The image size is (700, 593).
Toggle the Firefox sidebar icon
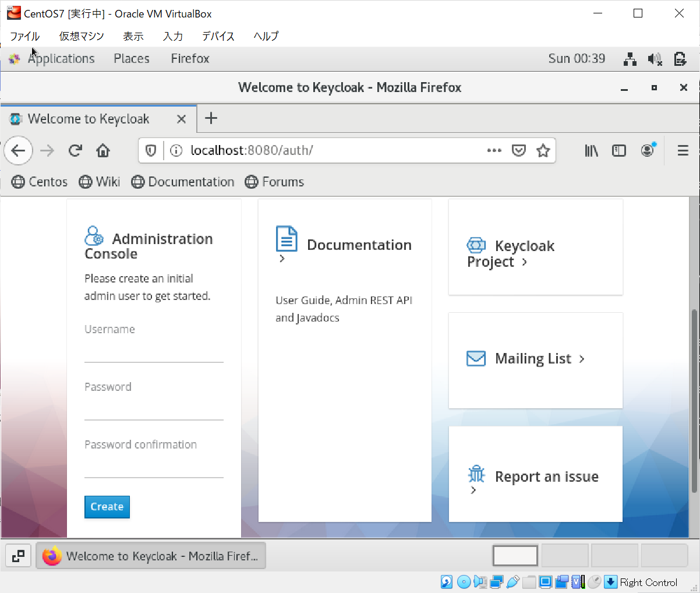tap(619, 151)
